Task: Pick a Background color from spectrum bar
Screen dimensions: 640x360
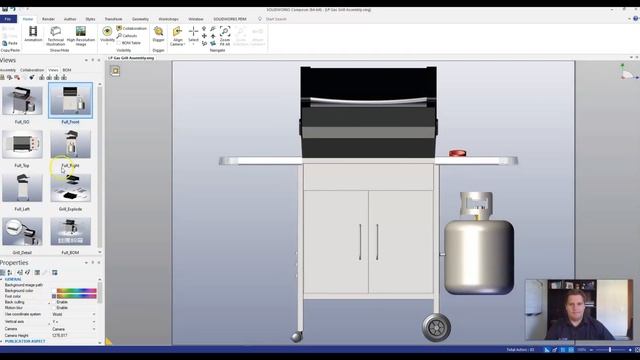Action: click(76, 291)
